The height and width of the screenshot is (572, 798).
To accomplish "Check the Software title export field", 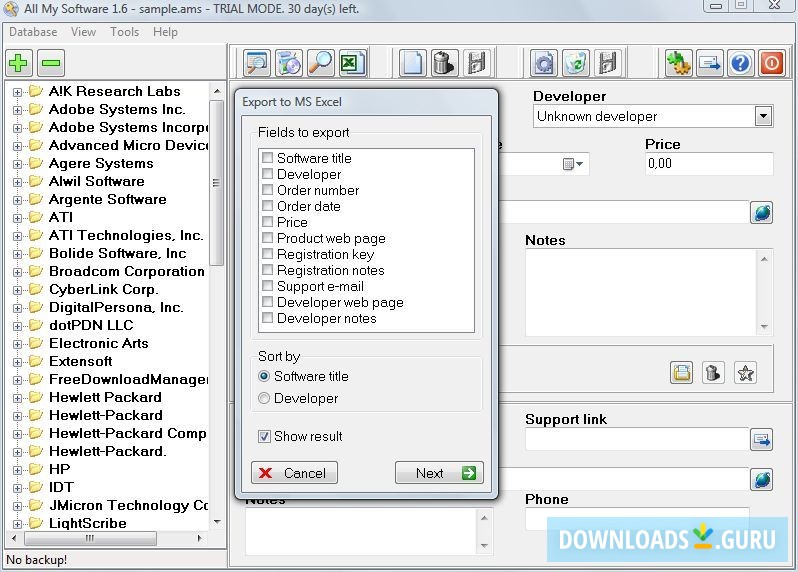I will pyautogui.click(x=267, y=158).
